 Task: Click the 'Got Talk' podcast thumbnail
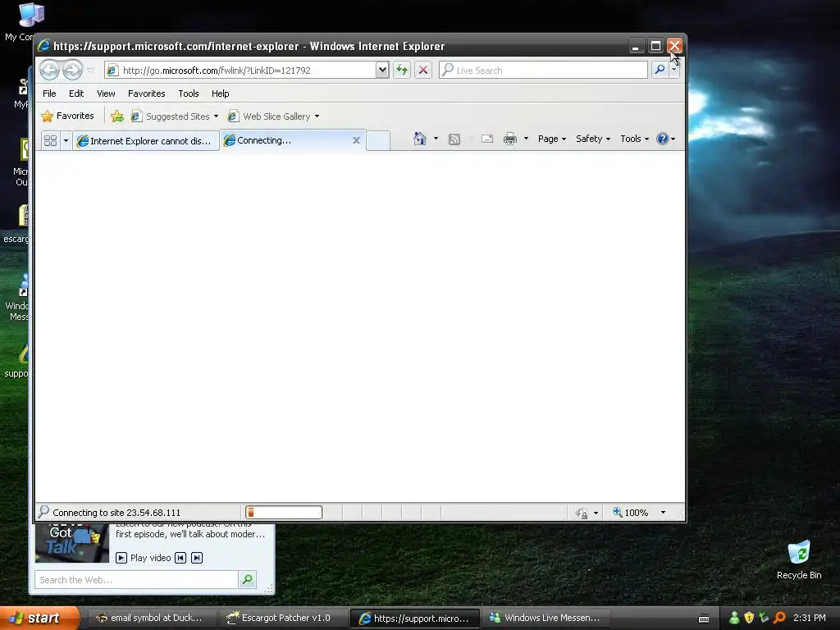[72, 543]
